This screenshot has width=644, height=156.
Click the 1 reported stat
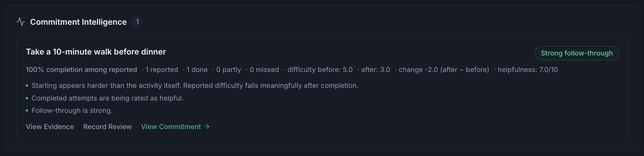coord(161,69)
